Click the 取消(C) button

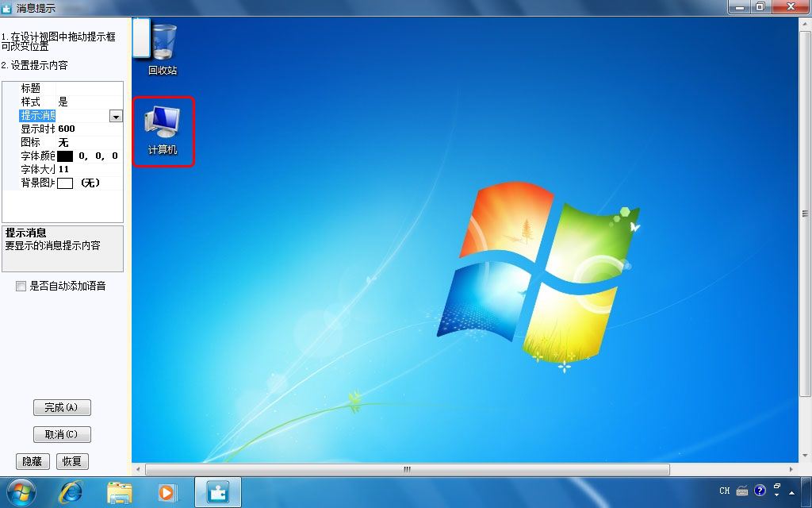click(x=62, y=434)
